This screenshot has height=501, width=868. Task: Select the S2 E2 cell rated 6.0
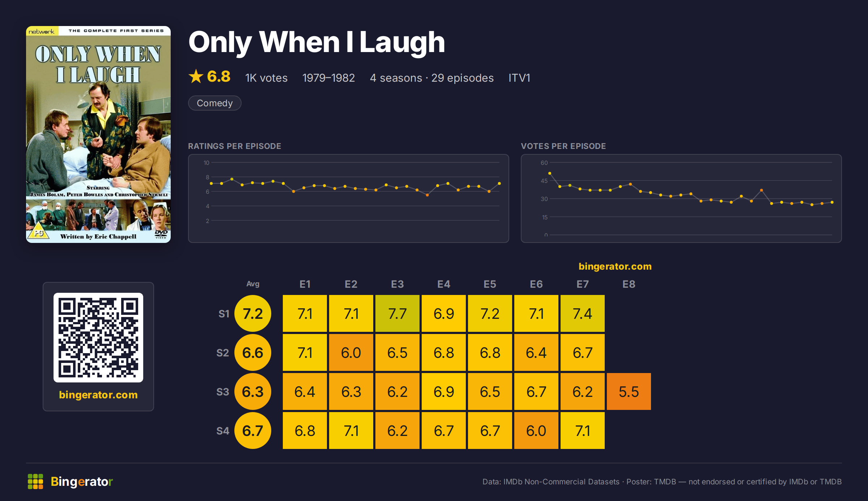(x=351, y=352)
